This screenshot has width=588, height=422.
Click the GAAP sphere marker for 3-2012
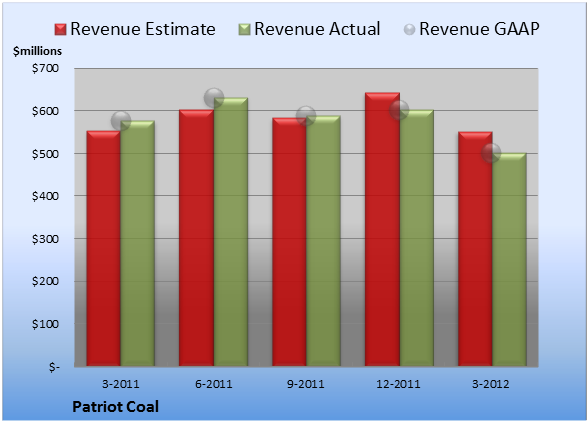[x=491, y=153]
